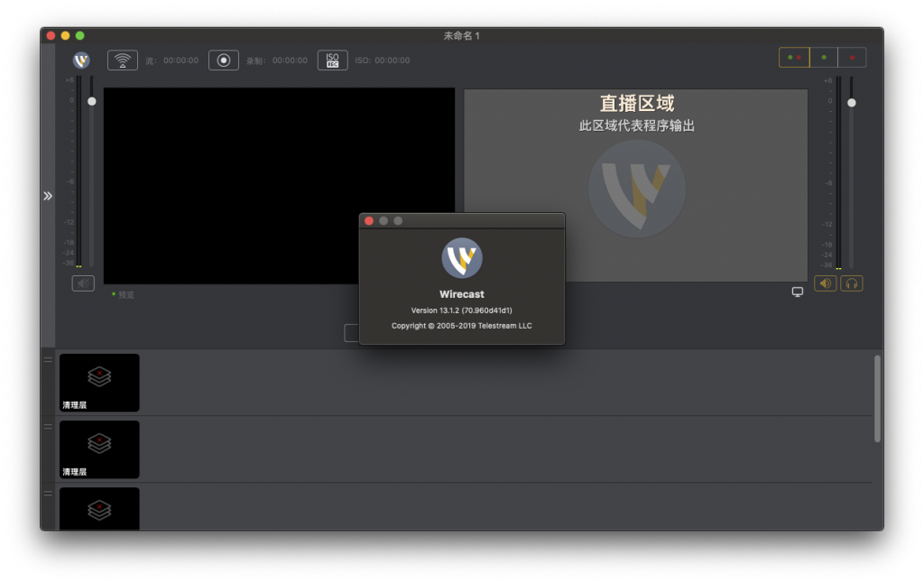Expand the left sidebar with double-chevron

48,196
